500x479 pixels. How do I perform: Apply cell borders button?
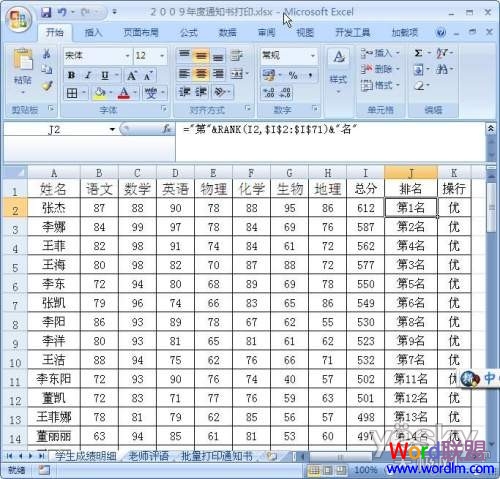pos(72,93)
